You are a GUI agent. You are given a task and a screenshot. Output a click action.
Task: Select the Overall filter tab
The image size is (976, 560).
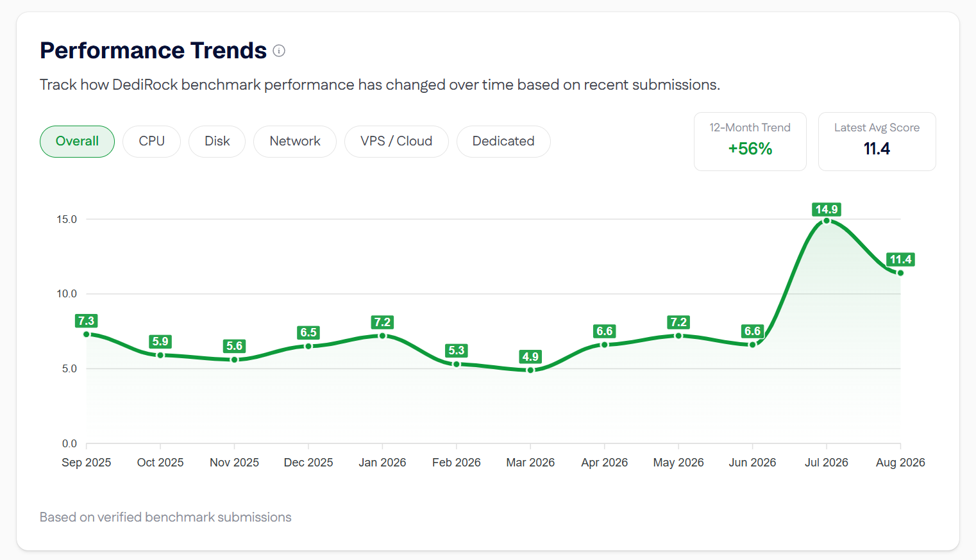pyautogui.click(x=77, y=142)
